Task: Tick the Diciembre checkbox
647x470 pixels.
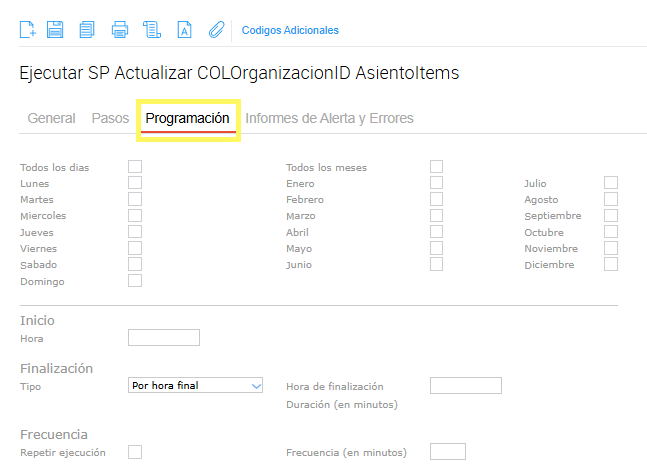Action: 611,264
